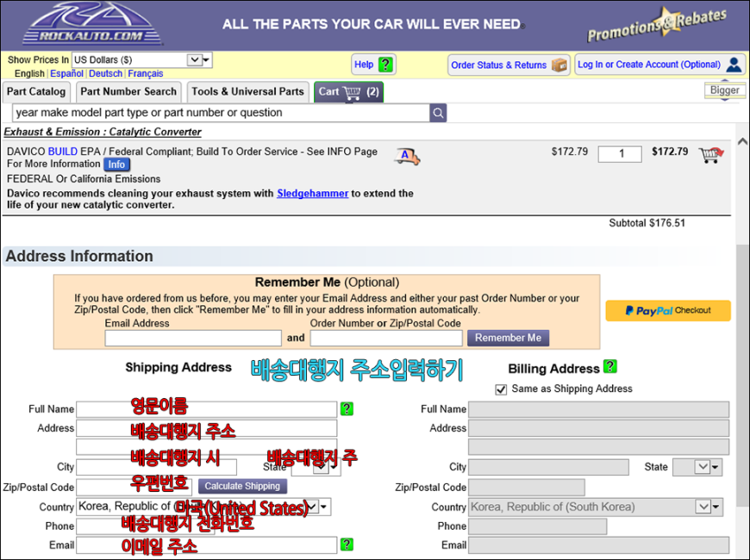Click the shopping cart icon in Cart tab
The image size is (750, 560).
(x=352, y=92)
